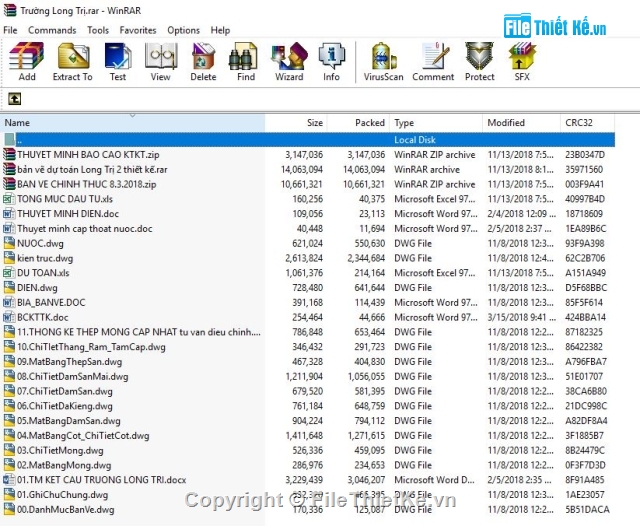Select the BCKTTK.doc file

(x=42, y=317)
